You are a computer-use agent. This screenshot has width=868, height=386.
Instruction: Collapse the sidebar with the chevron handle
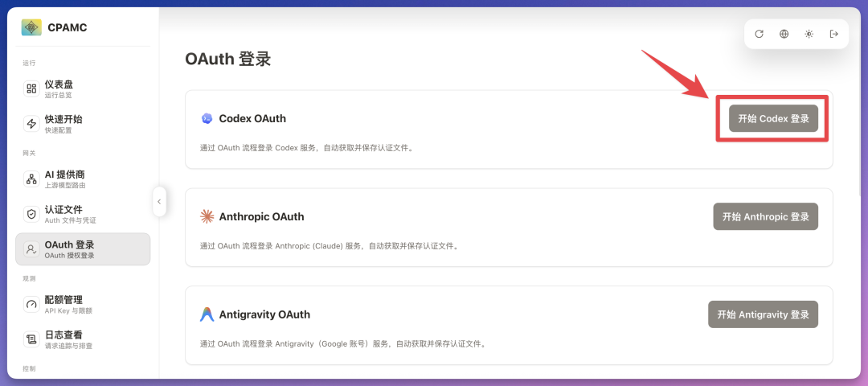coord(159,202)
